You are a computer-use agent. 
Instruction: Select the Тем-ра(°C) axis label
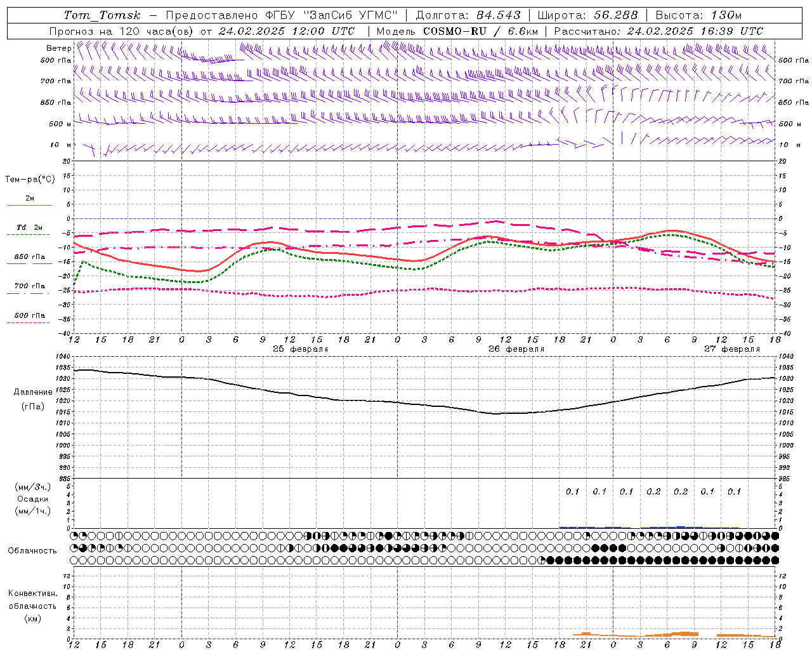(30, 180)
